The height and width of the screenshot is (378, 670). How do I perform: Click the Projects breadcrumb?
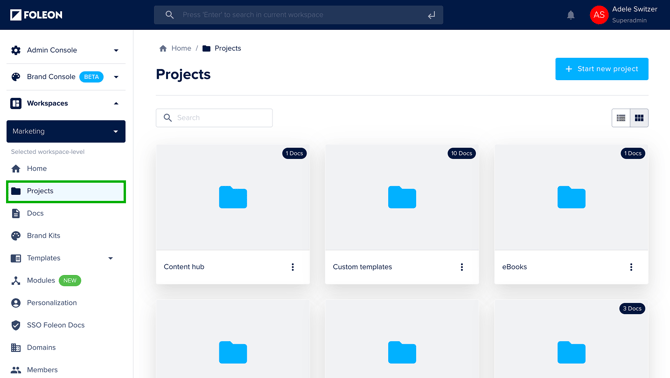pyautogui.click(x=227, y=48)
